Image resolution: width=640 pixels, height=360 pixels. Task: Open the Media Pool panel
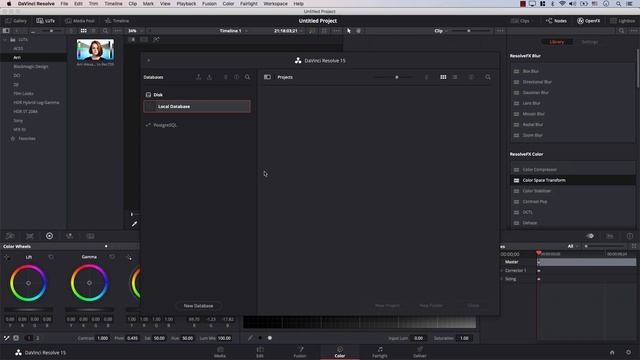point(80,21)
